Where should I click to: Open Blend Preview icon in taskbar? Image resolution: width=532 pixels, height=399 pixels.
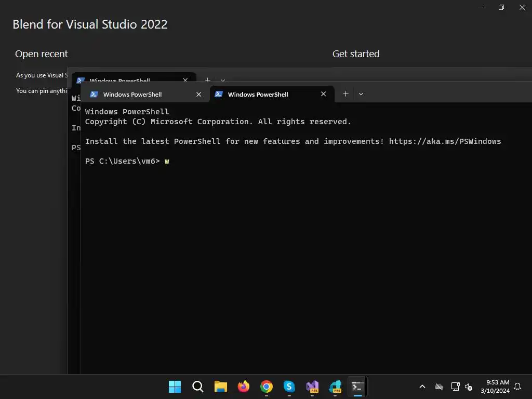click(x=335, y=387)
